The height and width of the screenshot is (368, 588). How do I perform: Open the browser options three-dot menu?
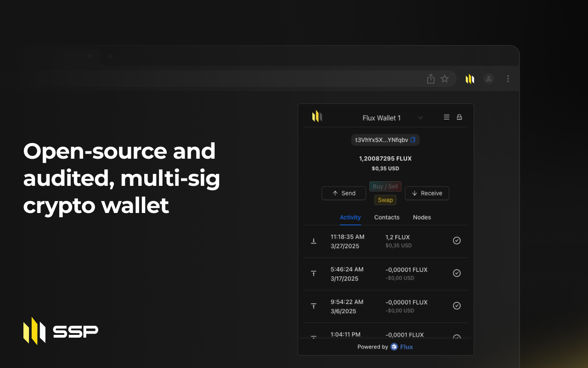(508, 79)
